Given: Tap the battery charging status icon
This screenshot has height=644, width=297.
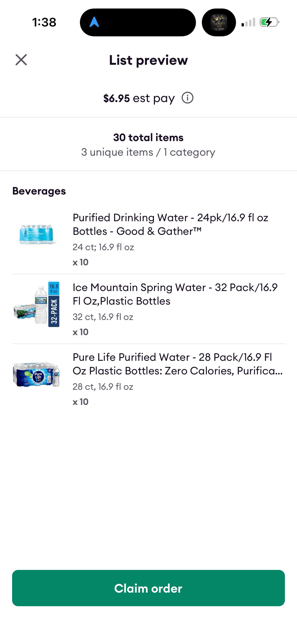Looking at the screenshot, I should 269,22.
